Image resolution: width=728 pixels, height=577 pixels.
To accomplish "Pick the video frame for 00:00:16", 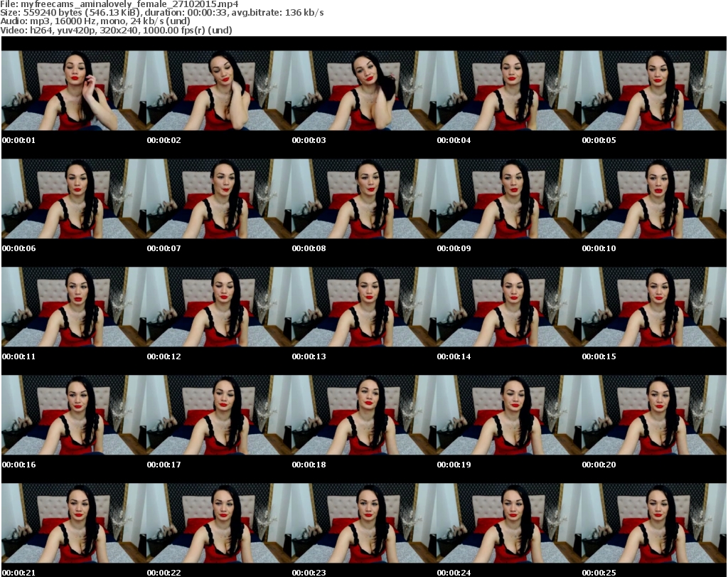I will (x=74, y=415).
